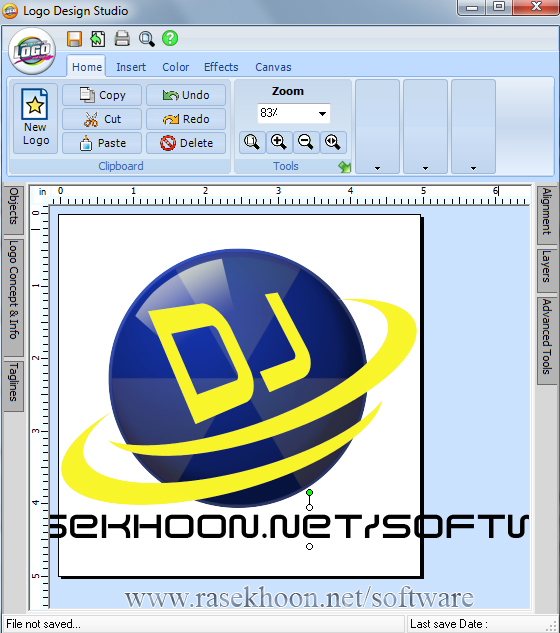Click the Zoom In magnifier icon
Image resolution: width=560 pixels, height=633 pixels.
[279, 142]
